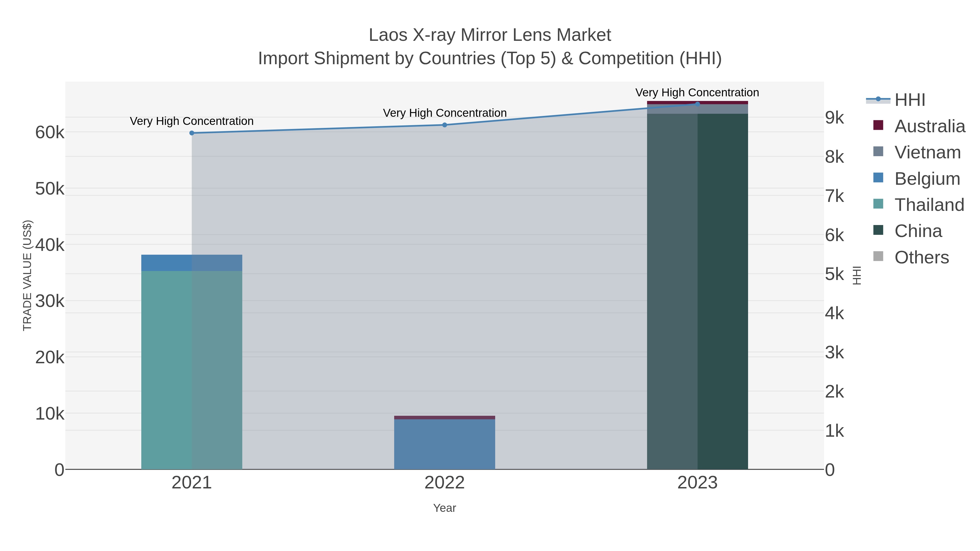Click the 2022 x-axis label
This screenshot has height=551, width=980.
click(444, 483)
